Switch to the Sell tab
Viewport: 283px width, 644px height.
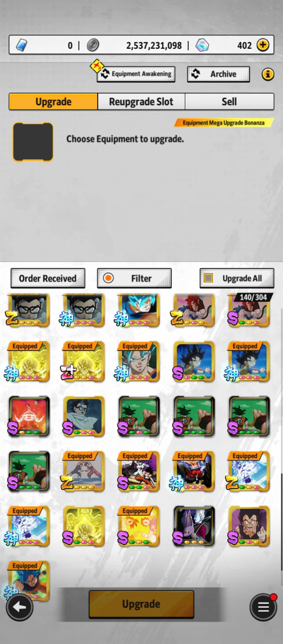point(229,101)
